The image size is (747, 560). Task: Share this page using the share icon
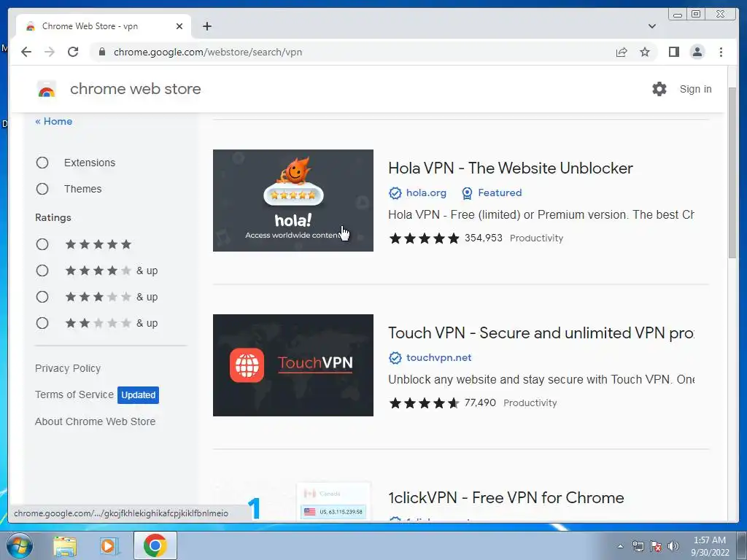click(x=622, y=52)
